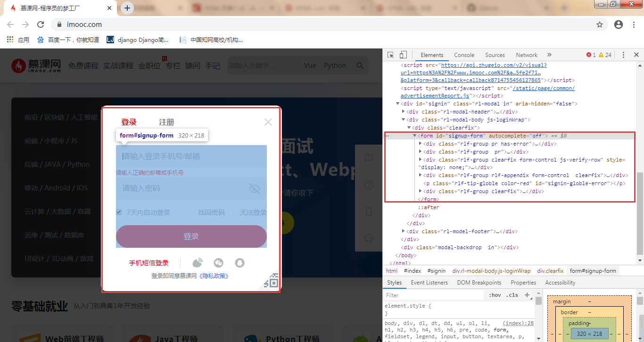Show more DevTools tabs chevron
Viewport: 644px width, 342px height.
click(x=549, y=55)
